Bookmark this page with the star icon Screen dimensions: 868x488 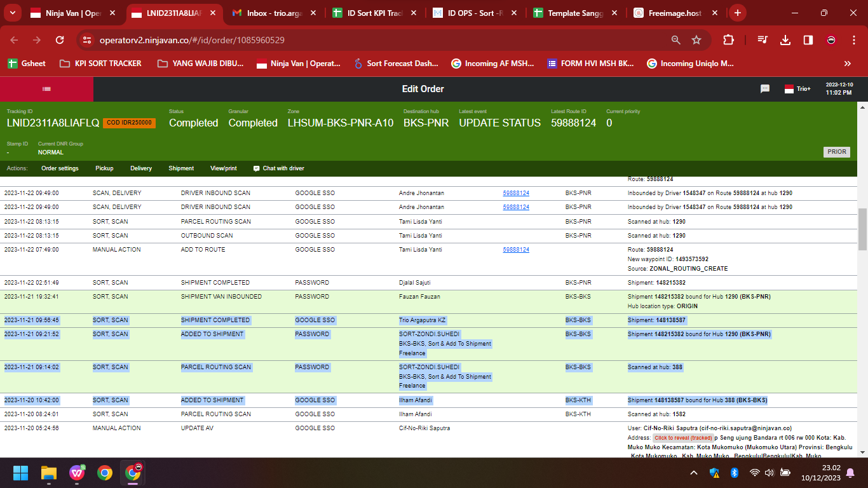pos(696,40)
